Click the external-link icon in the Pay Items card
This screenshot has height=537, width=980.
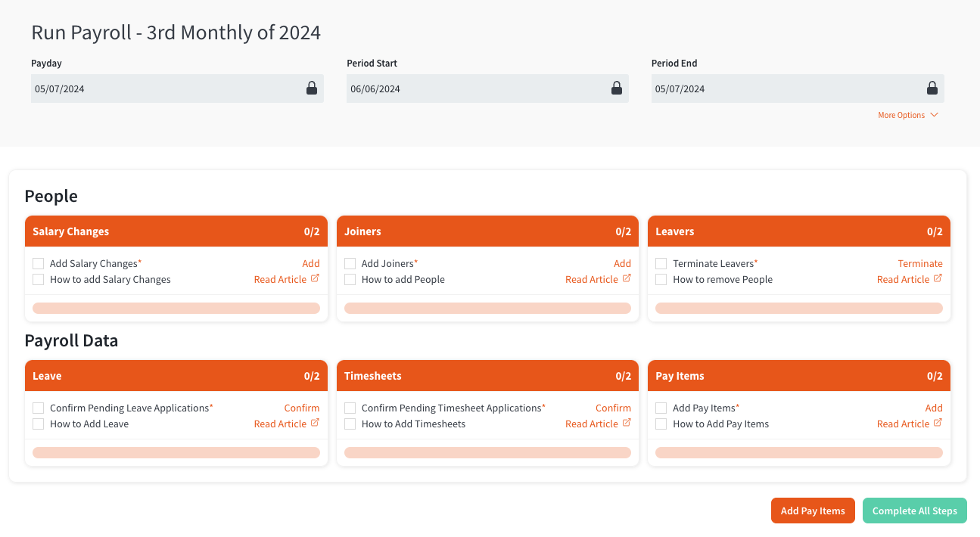point(938,423)
